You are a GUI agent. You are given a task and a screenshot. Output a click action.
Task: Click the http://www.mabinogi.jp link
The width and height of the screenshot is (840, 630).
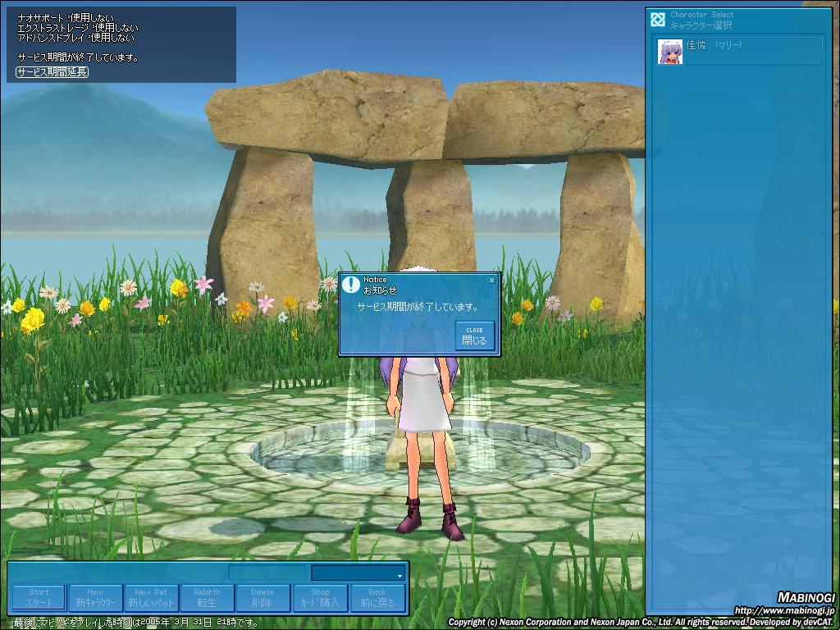point(784,610)
